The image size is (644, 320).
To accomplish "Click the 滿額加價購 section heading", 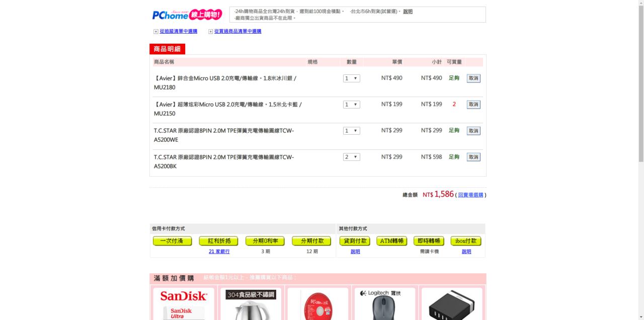I will point(174,278).
